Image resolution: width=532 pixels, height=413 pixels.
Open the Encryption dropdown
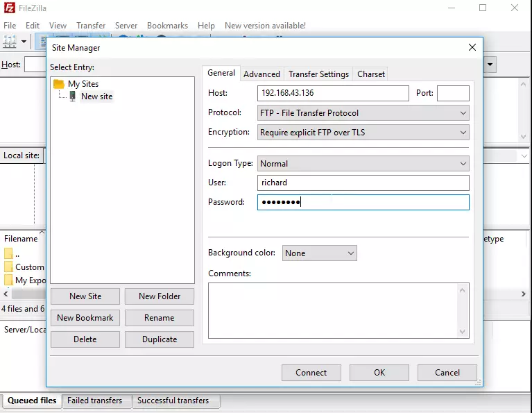(363, 133)
